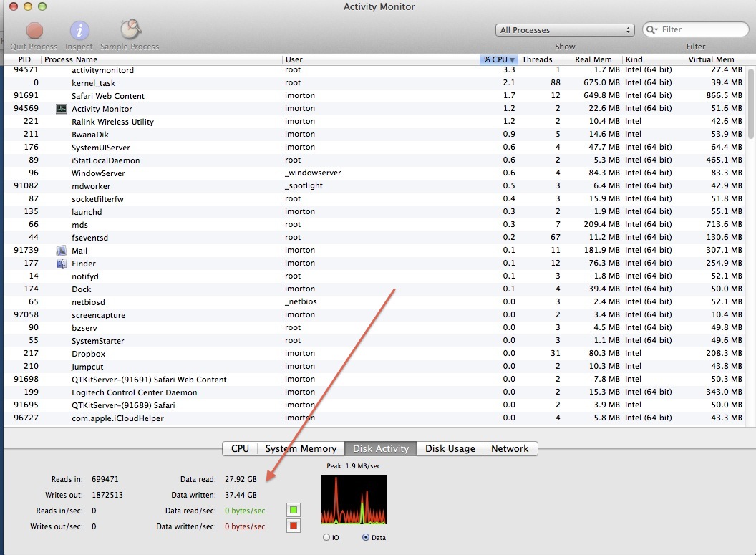Select the IO graph radio button
The image size is (756, 555).
coord(326,537)
